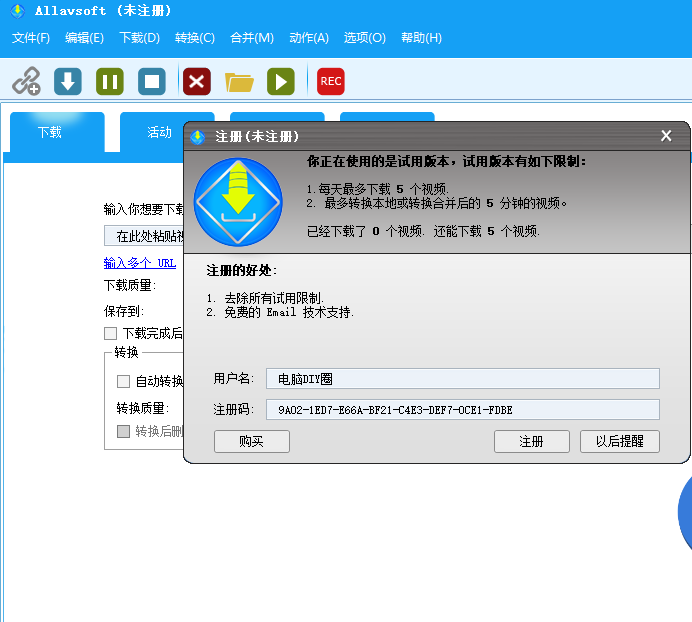The image size is (692, 622).
Task: Toggle the 下载完成后 checkbox
Action: pos(110,333)
